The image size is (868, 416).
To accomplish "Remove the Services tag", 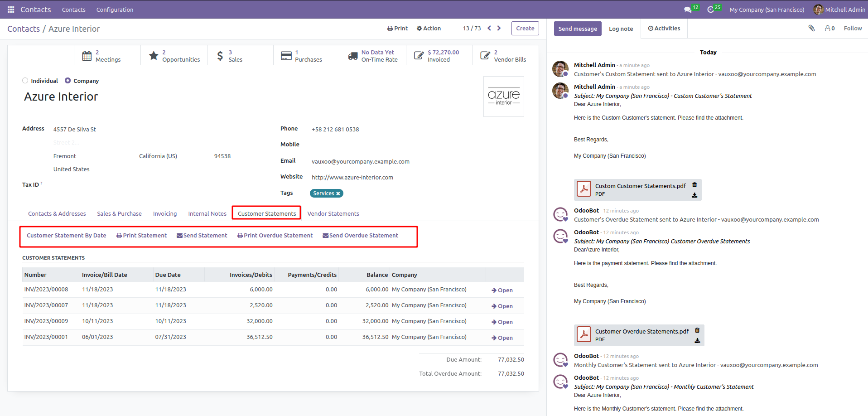I will click(338, 193).
